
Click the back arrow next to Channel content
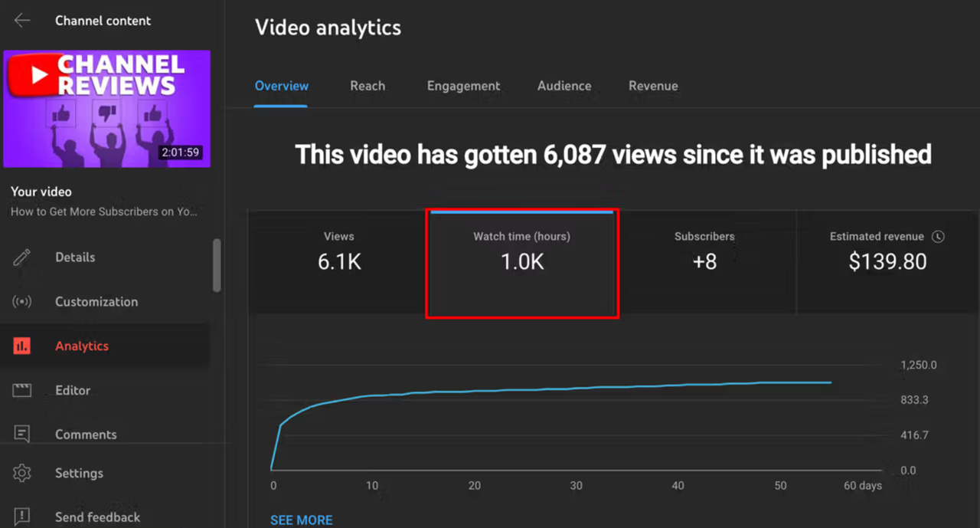click(x=22, y=21)
